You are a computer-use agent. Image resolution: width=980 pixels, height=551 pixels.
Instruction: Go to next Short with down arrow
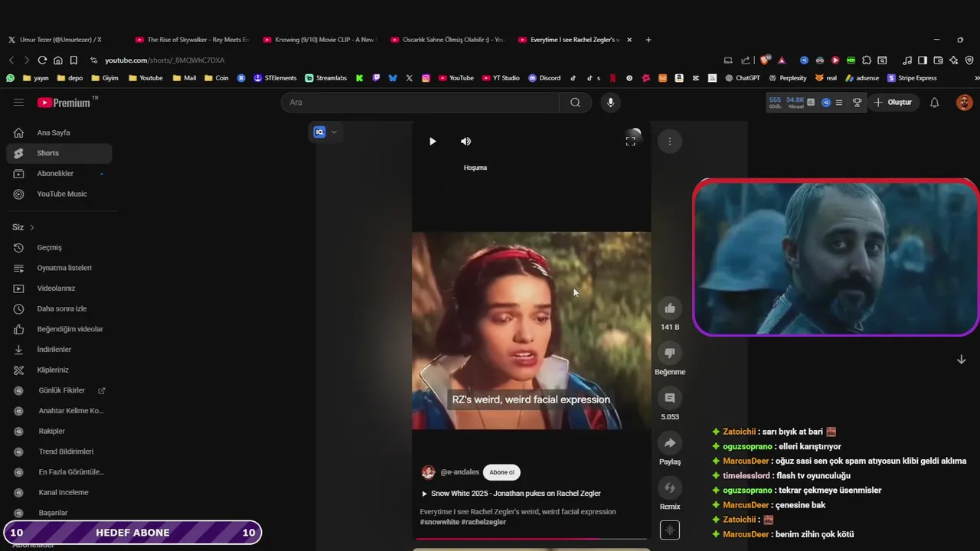pos(961,360)
